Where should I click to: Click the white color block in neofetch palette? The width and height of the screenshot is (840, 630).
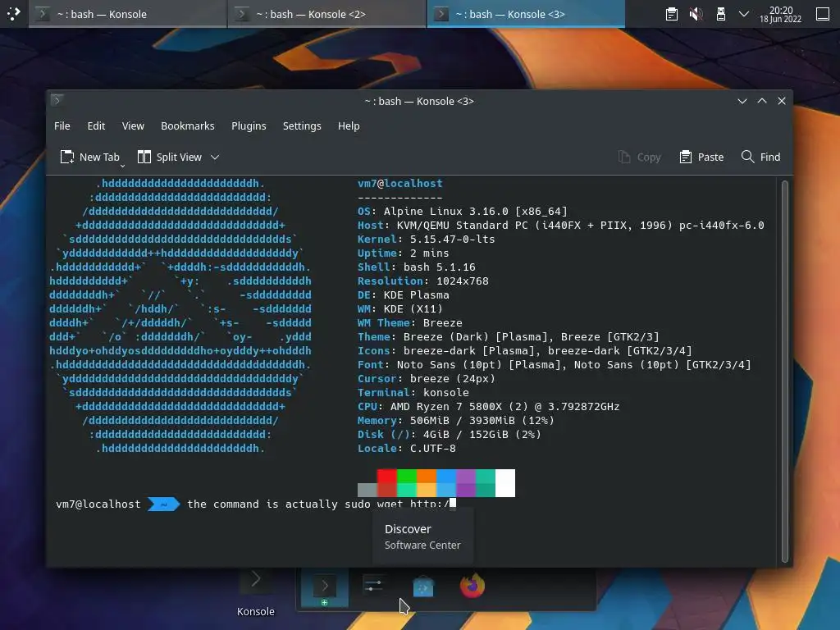(505, 483)
